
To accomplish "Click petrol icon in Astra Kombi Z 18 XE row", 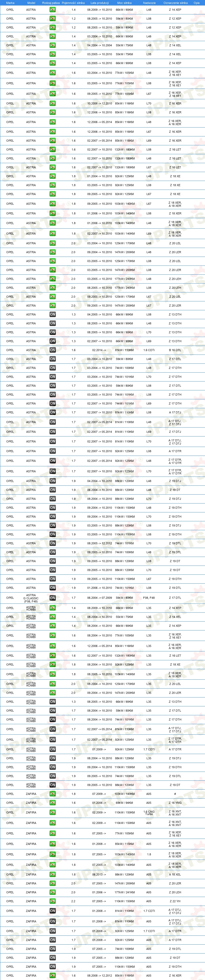I will [53, 665].
